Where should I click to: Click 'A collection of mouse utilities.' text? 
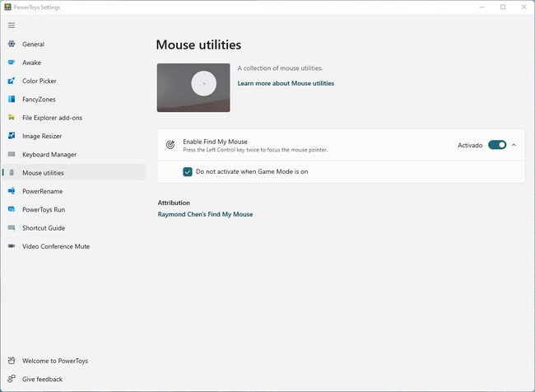coord(280,68)
